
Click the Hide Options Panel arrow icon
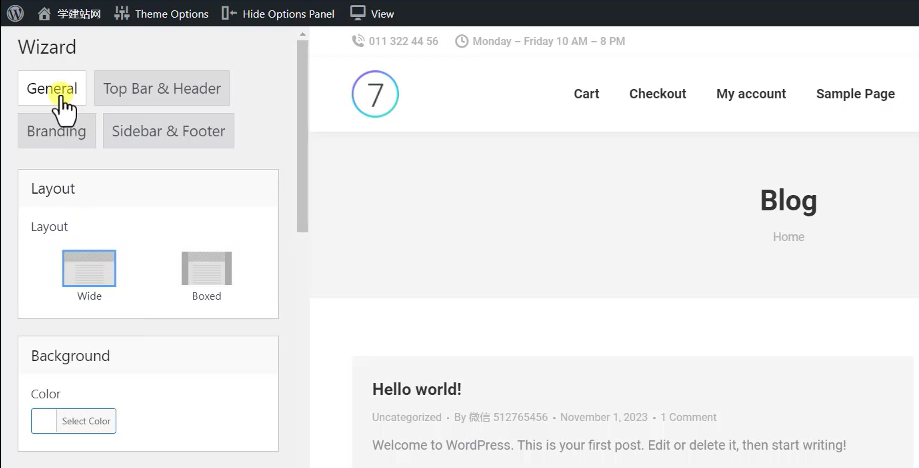point(229,13)
